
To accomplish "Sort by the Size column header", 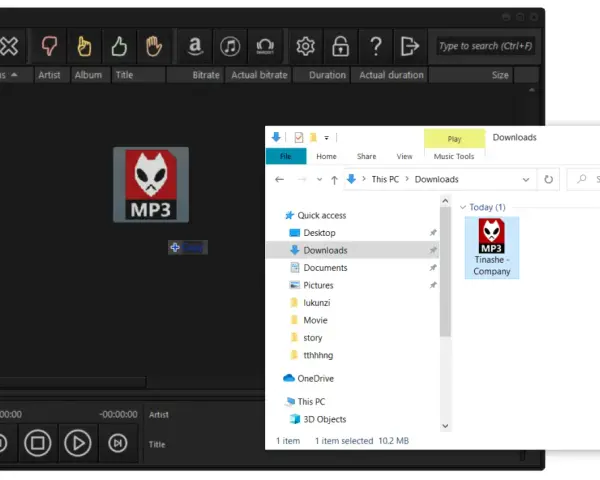I will pos(471,75).
